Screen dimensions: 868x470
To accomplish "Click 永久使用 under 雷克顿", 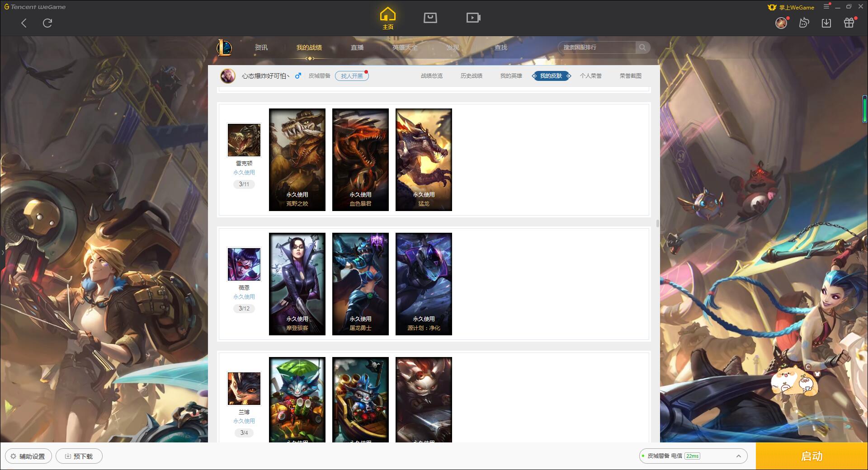I will (244, 173).
